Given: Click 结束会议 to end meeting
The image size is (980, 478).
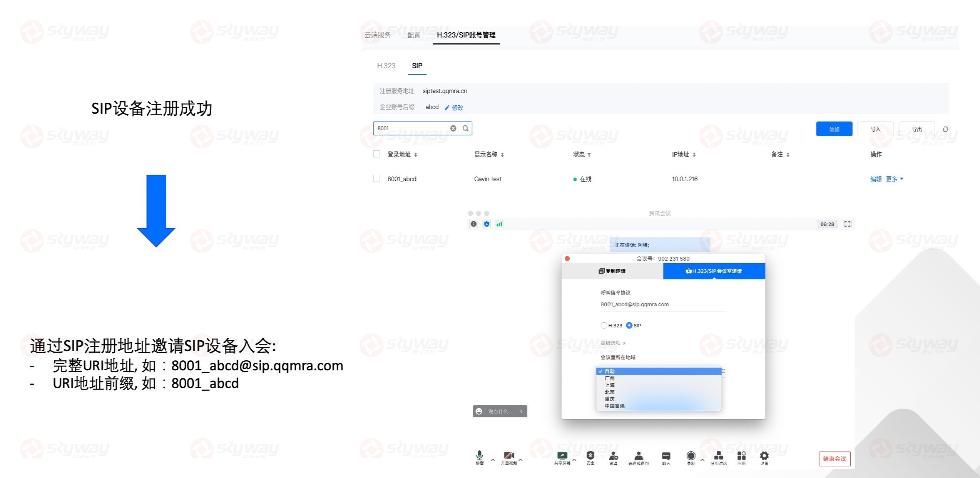Looking at the screenshot, I should click(x=834, y=459).
